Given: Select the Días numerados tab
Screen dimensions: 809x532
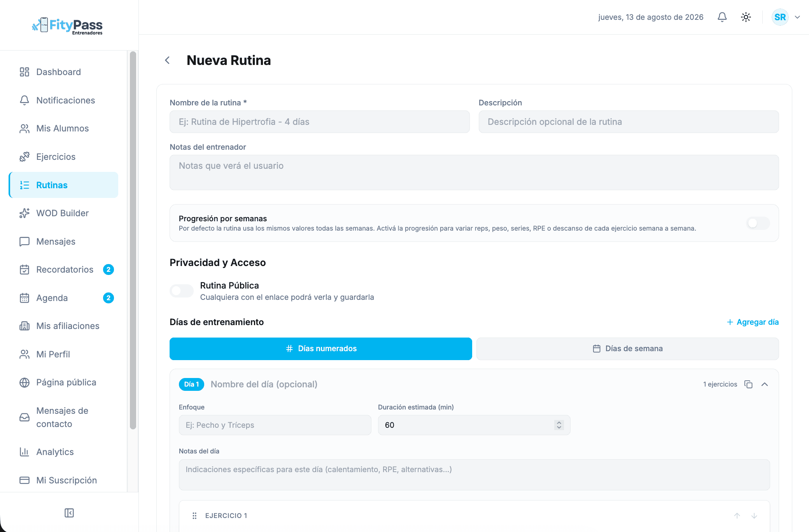Looking at the screenshot, I should point(321,349).
